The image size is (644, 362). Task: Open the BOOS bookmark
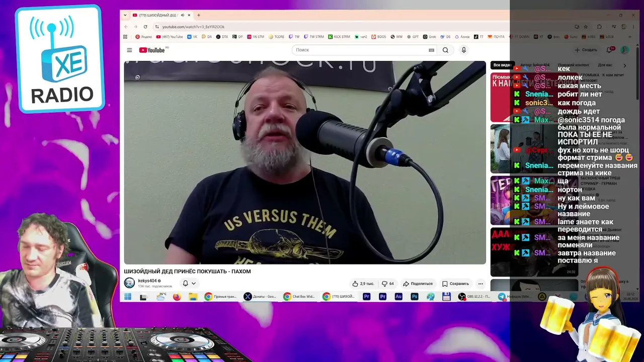click(379, 37)
